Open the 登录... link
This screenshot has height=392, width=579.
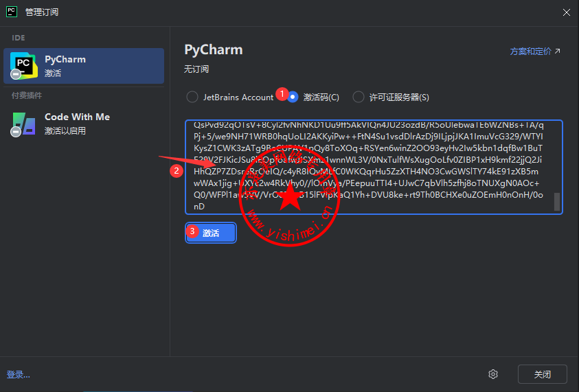19,374
